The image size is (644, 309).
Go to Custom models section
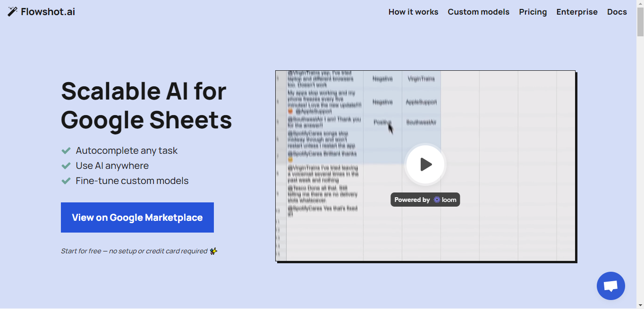[478, 12]
